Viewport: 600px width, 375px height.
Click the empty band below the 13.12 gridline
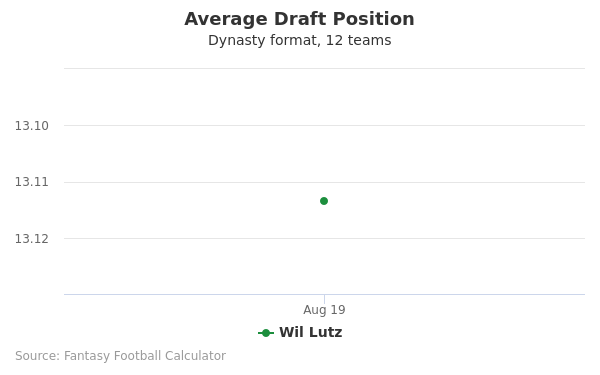pyautogui.click(x=324, y=266)
